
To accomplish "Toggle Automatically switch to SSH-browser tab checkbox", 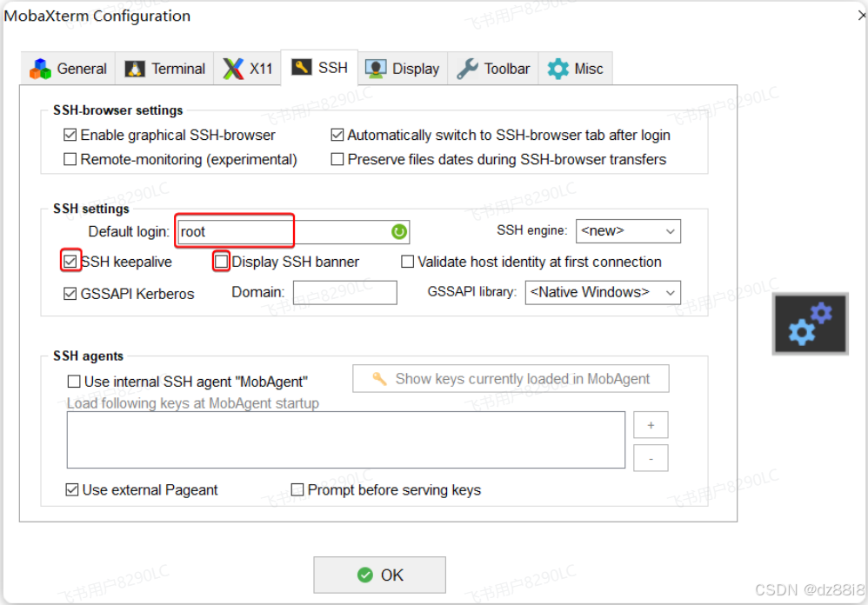I will (337, 135).
